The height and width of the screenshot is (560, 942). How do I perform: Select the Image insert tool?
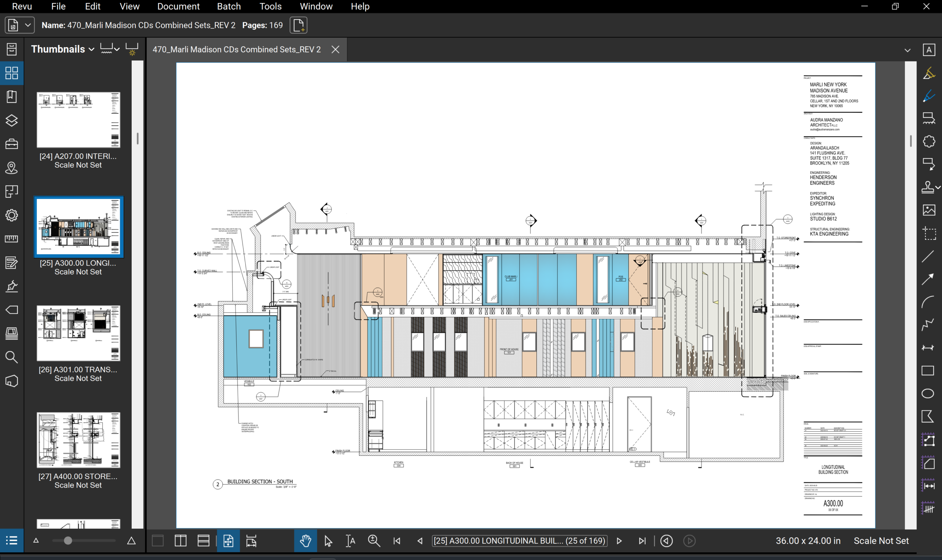click(x=929, y=210)
